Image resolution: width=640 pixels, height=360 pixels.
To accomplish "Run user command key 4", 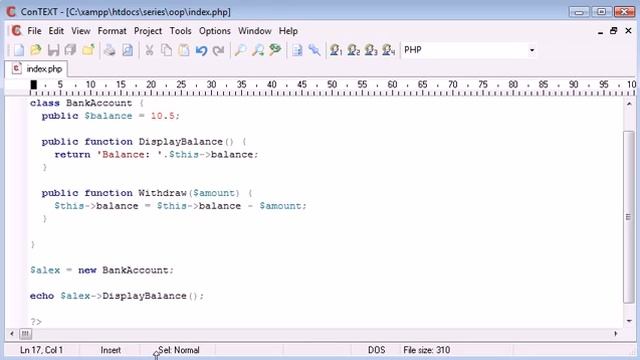I will point(389,50).
